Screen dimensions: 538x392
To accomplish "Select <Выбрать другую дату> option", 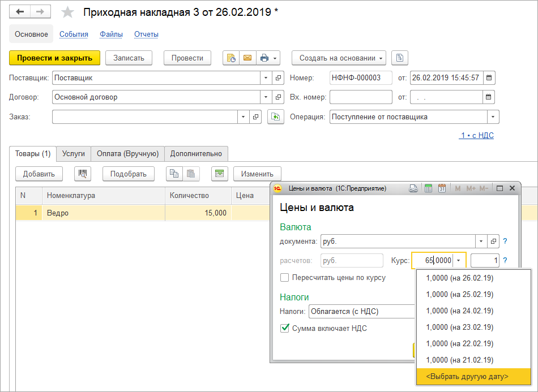I will 473,377.
